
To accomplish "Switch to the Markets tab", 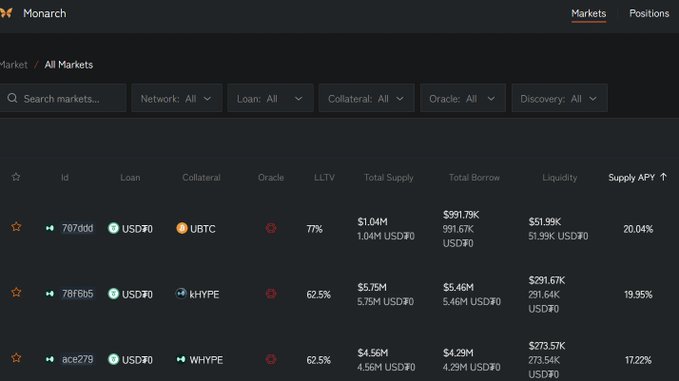I will coord(588,13).
